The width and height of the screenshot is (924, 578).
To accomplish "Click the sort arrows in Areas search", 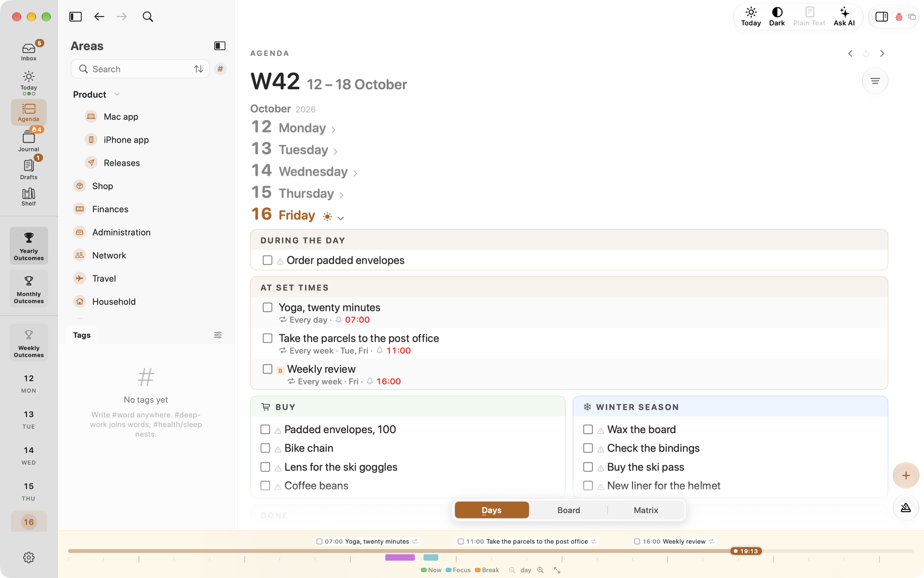I will pyautogui.click(x=198, y=69).
